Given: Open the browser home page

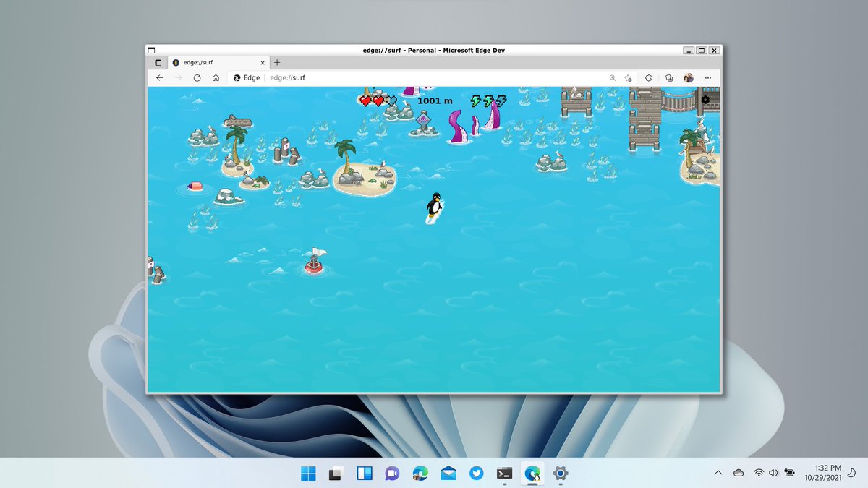Looking at the screenshot, I should point(216,77).
